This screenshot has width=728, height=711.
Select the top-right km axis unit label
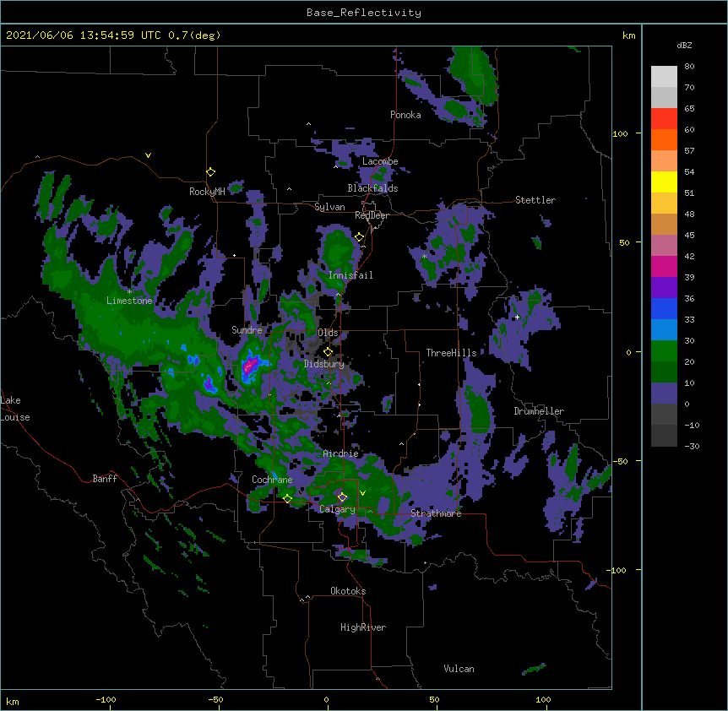click(x=629, y=35)
